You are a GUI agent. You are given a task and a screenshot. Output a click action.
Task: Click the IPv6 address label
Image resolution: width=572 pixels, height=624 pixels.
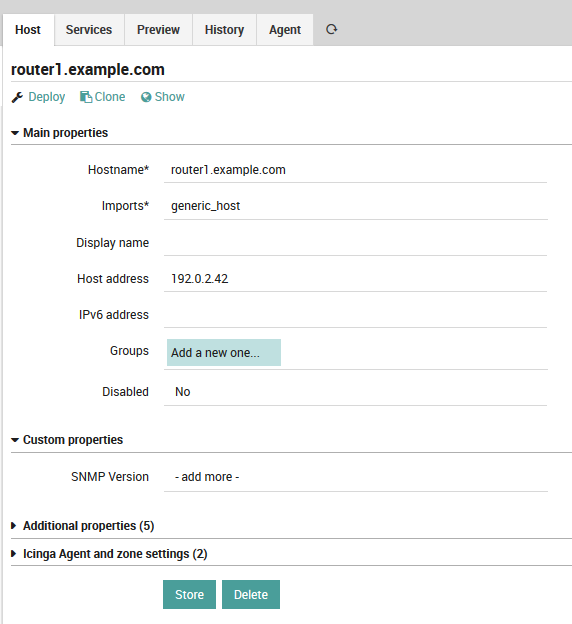113,315
